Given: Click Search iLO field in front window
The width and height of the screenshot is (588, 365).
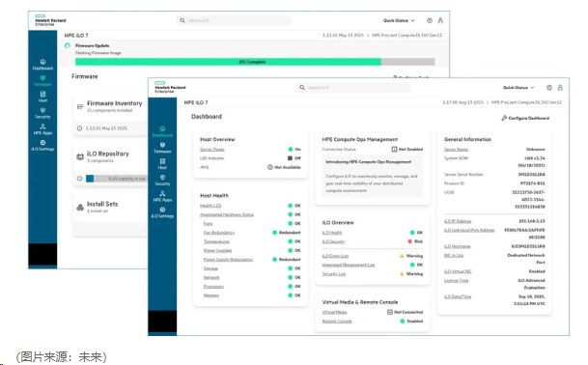Looking at the screenshot, I should coord(353,88).
